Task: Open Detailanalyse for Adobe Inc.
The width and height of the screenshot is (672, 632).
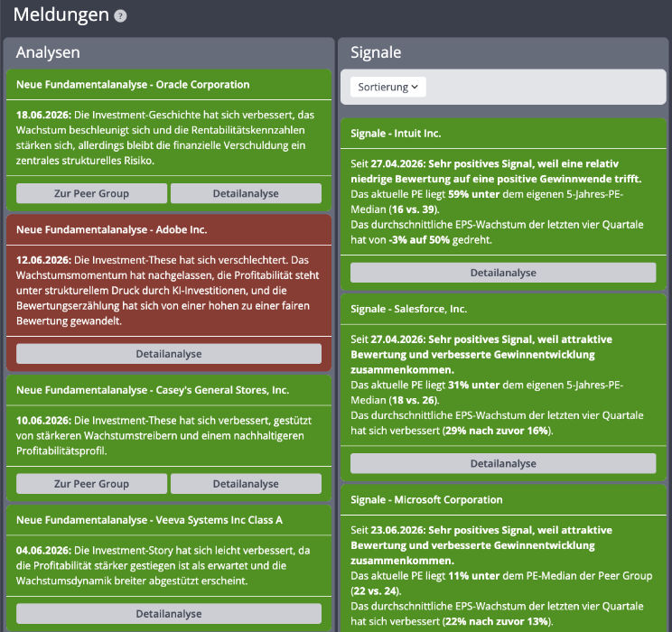Action: [169, 354]
